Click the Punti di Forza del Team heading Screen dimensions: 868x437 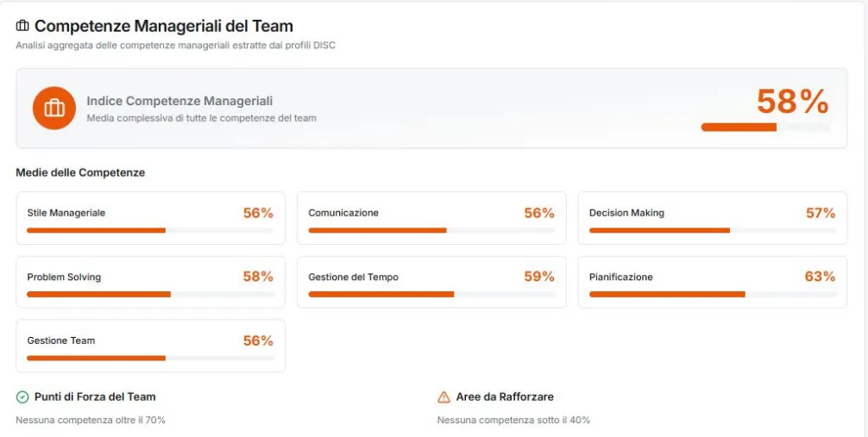tap(95, 396)
